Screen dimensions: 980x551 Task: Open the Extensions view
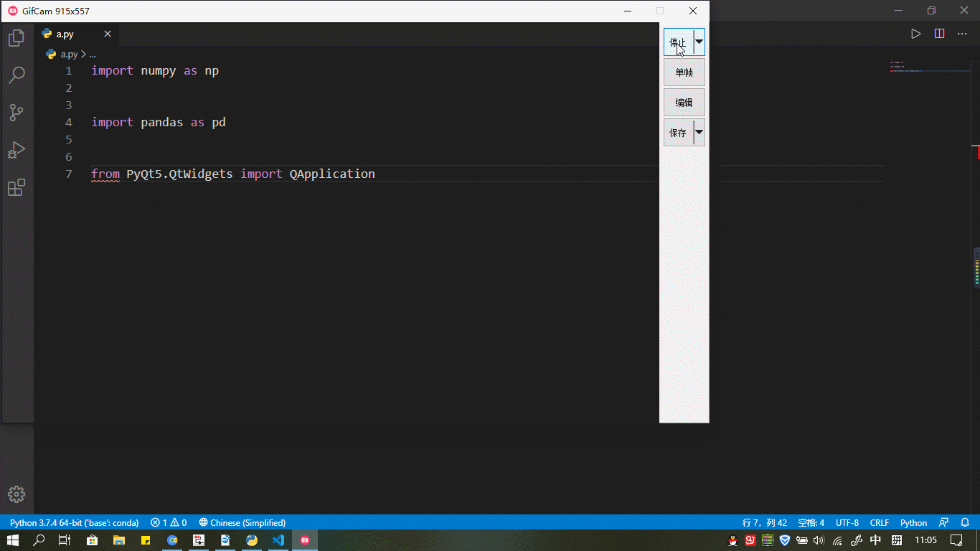[17, 188]
